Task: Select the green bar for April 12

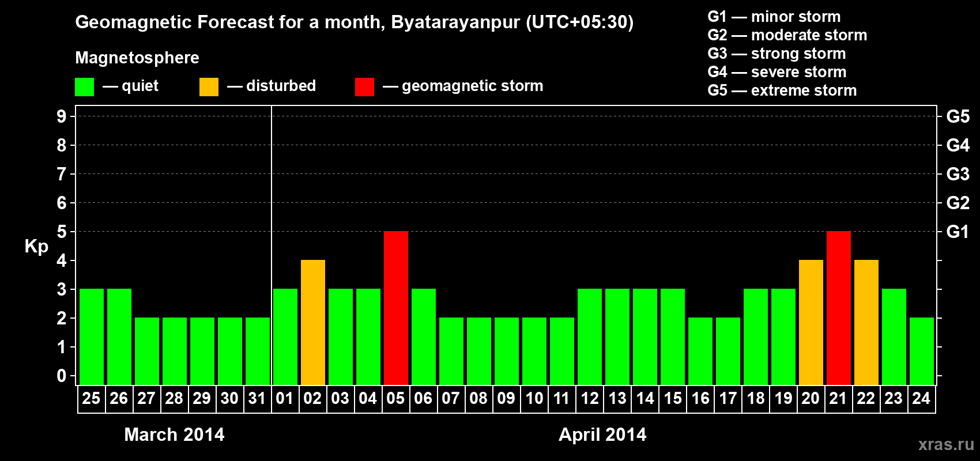Action: [x=590, y=337]
